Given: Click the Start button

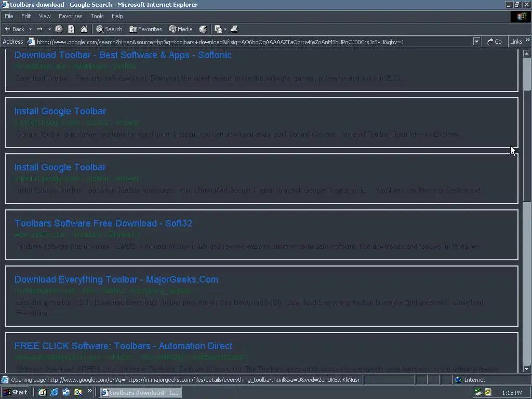Looking at the screenshot, I should click(x=16, y=393).
